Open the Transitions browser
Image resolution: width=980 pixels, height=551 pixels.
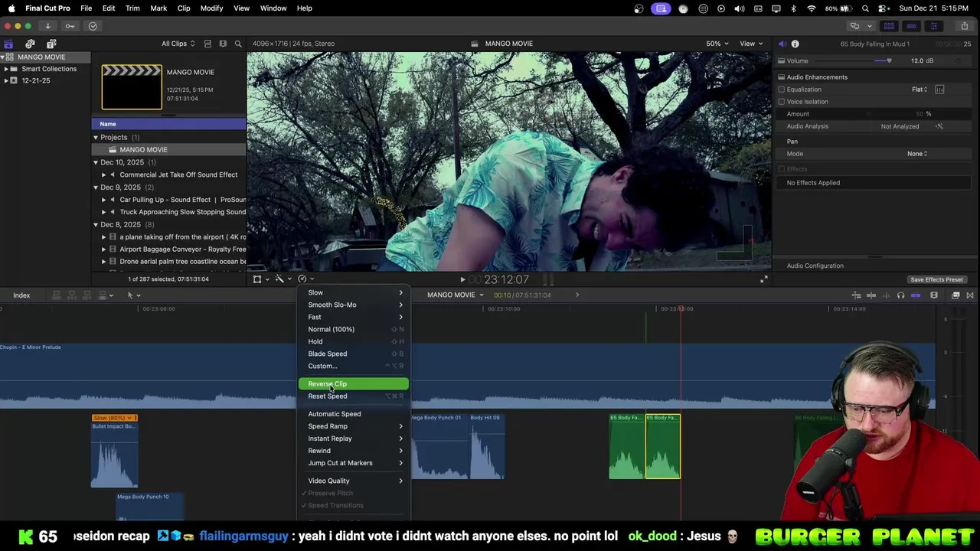(970, 295)
